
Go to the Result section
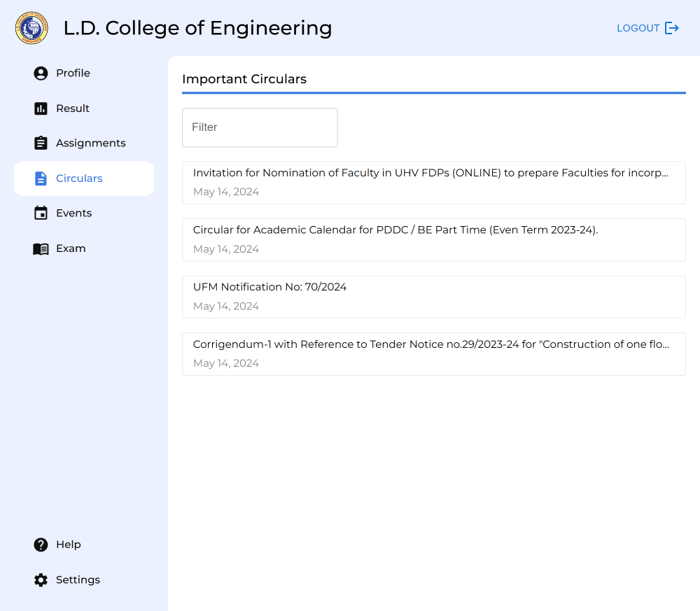tap(73, 108)
